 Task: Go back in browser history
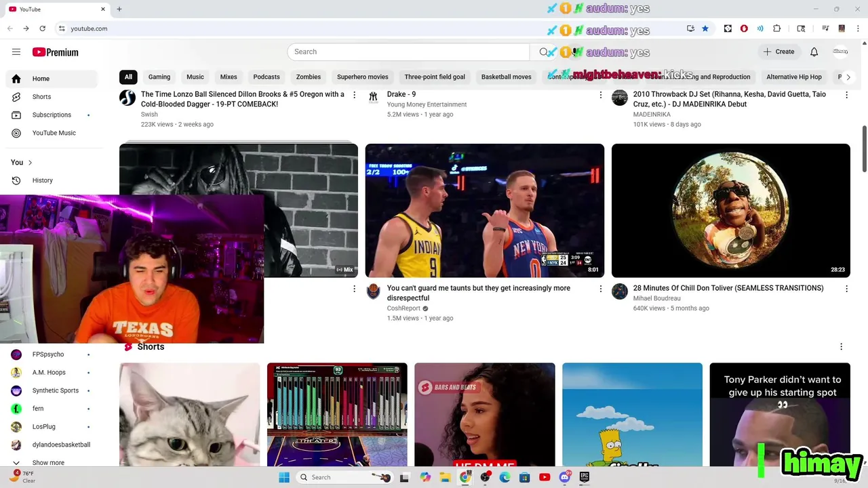coord(10,28)
